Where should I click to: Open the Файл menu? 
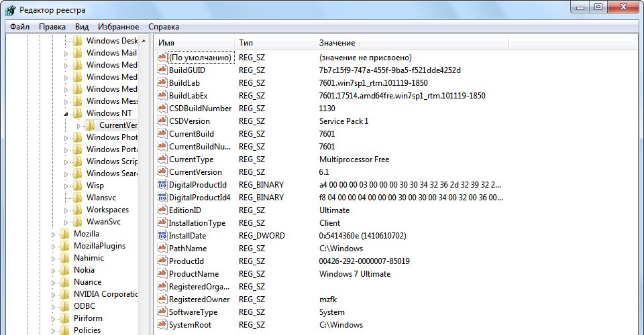pos(19,27)
